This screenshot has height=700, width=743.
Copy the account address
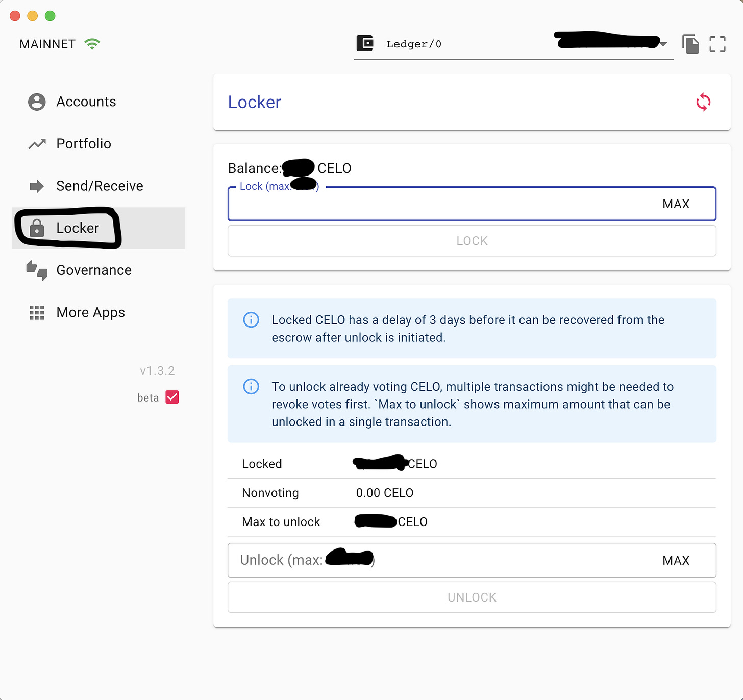690,44
